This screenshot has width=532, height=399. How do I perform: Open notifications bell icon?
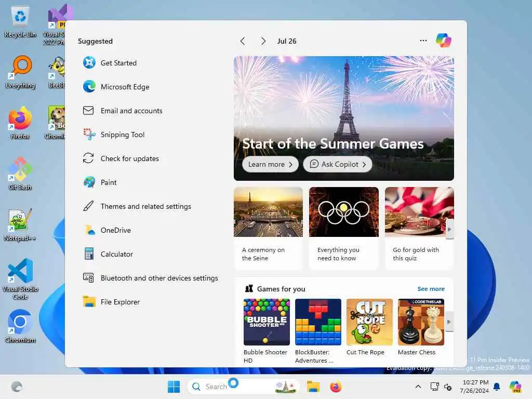[x=497, y=387]
